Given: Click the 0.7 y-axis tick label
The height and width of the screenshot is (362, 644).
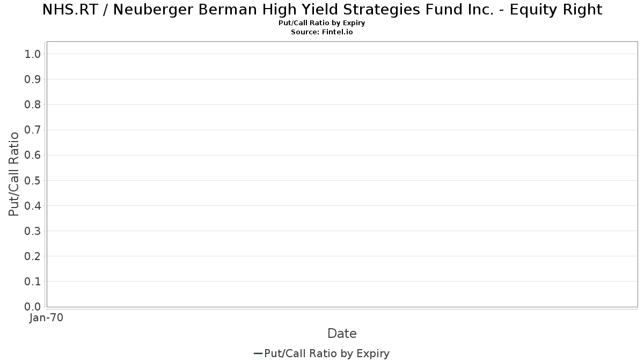Looking at the screenshot, I should pyautogui.click(x=33, y=130).
